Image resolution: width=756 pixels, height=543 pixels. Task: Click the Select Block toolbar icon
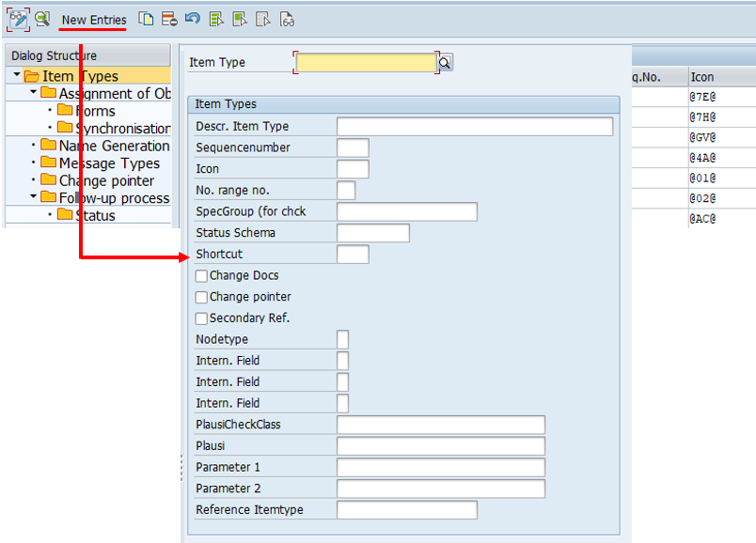tap(240, 19)
